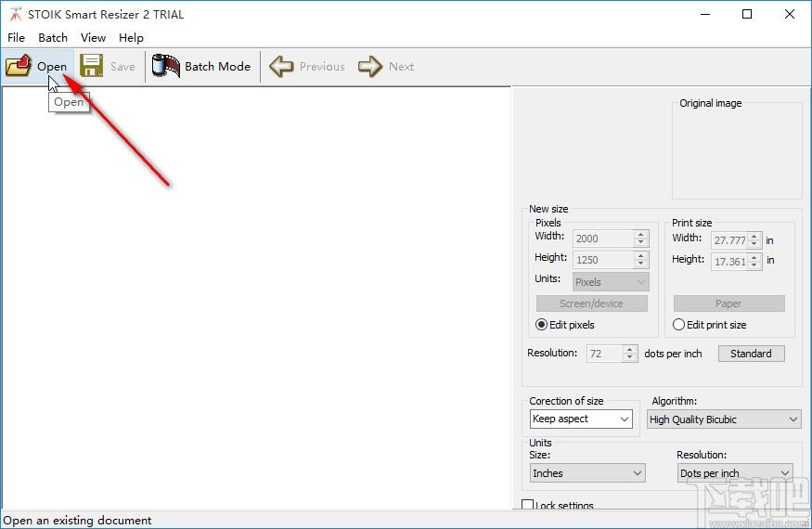
Task: Click the Open folder icon in toolbar
Action: point(19,66)
